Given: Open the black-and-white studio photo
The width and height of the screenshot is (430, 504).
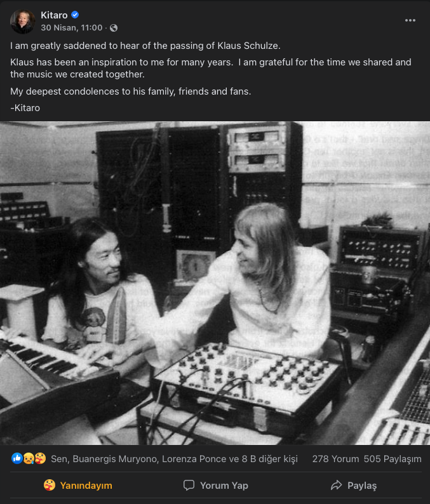Looking at the screenshot, I should point(215,283).
